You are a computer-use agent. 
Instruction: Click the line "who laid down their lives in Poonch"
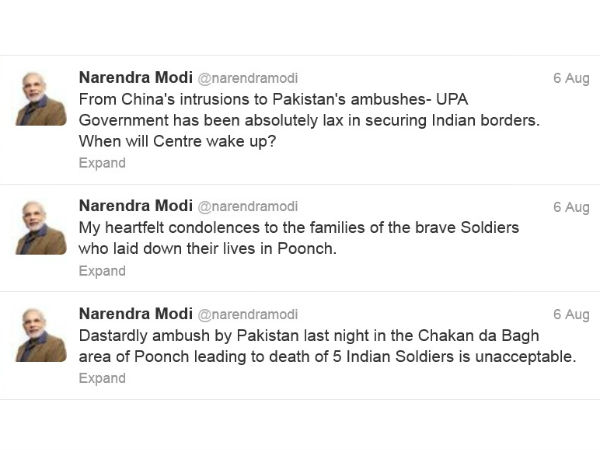coord(207,249)
